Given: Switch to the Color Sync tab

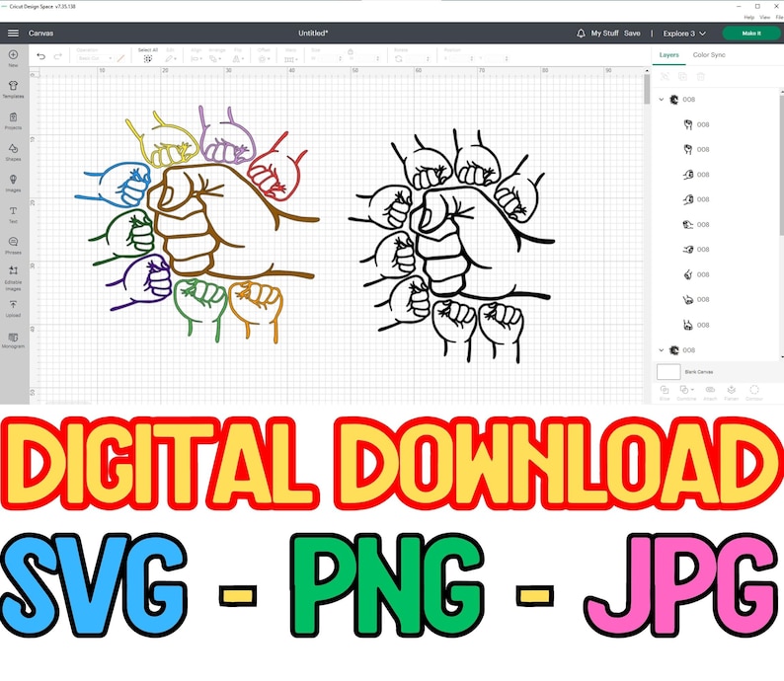Looking at the screenshot, I should point(709,55).
